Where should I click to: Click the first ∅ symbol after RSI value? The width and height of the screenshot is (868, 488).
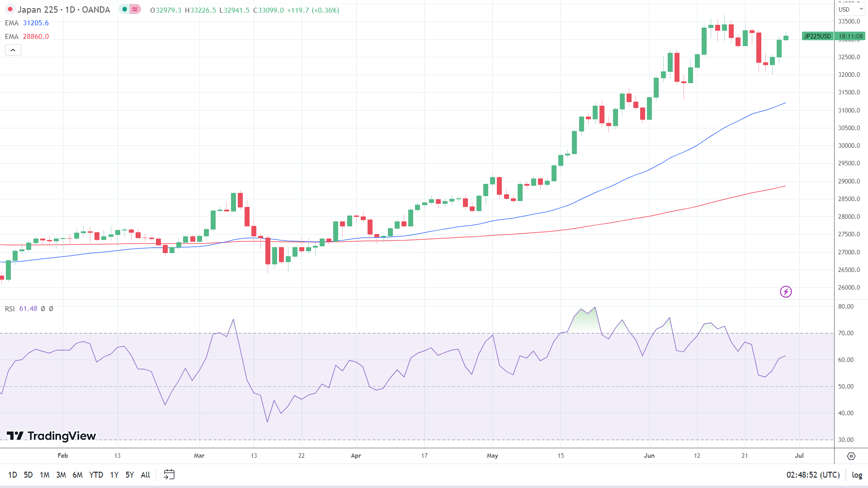pyautogui.click(x=43, y=309)
